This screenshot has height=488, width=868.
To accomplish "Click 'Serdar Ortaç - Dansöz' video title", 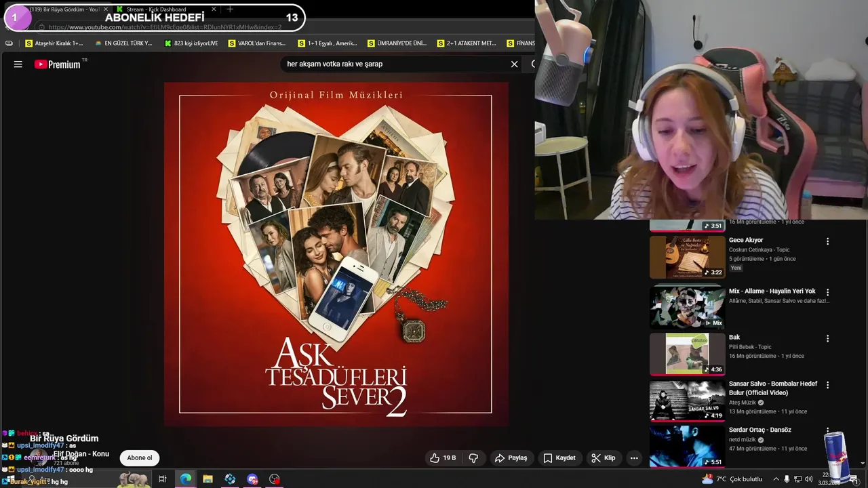I will pos(760,430).
